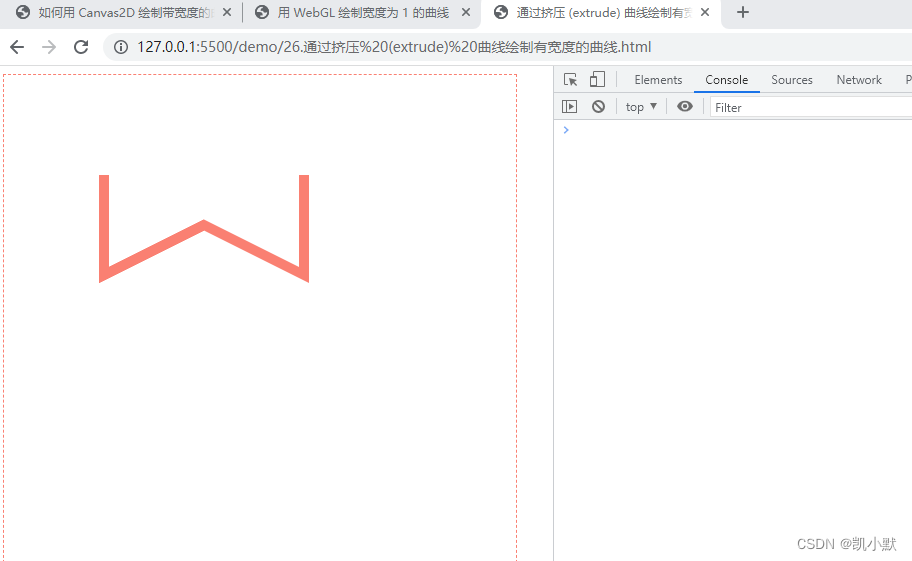Image resolution: width=912 pixels, height=561 pixels.
Task: Show the console sidebar
Action: [x=569, y=106]
